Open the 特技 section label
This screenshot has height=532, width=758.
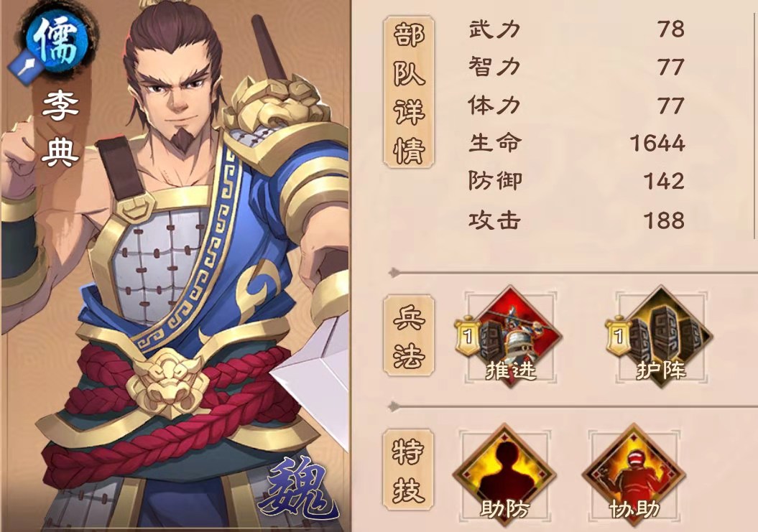[409, 470]
